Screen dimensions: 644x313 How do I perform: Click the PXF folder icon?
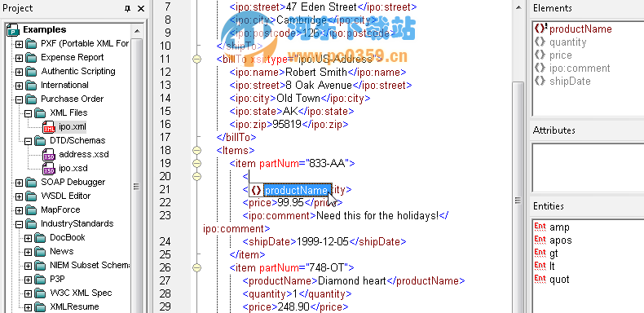pyautogui.click(x=31, y=44)
